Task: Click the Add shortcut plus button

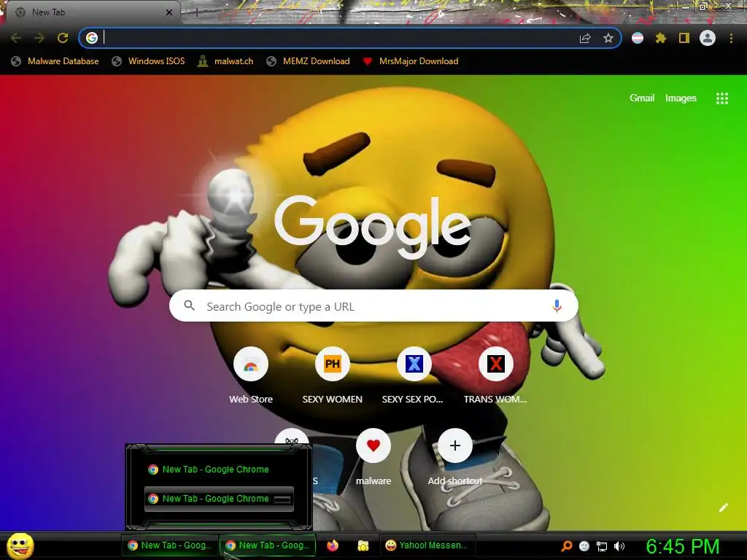Action: 455,446
